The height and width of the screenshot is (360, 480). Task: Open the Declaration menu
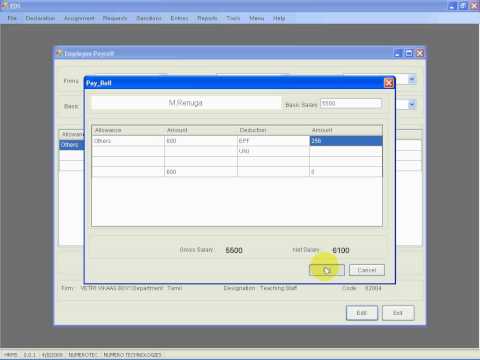point(40,18)
